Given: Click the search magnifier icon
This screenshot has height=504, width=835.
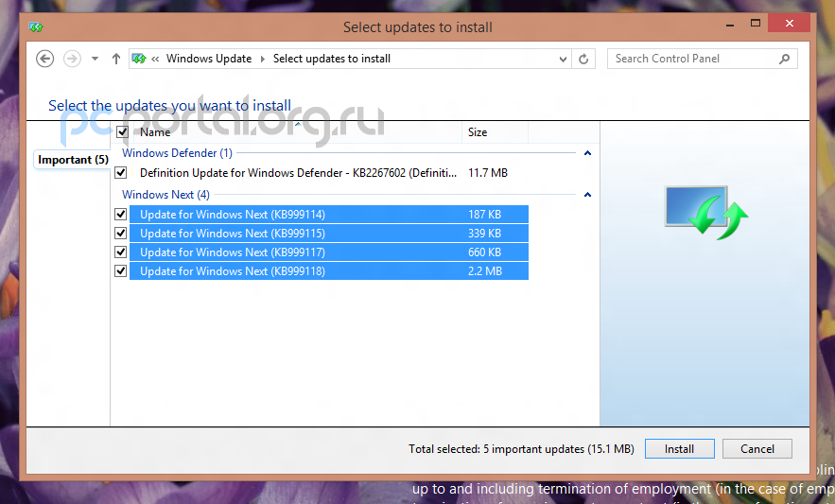Looking at the screenshot, I should pyautogui.click(x=784, y=59).
